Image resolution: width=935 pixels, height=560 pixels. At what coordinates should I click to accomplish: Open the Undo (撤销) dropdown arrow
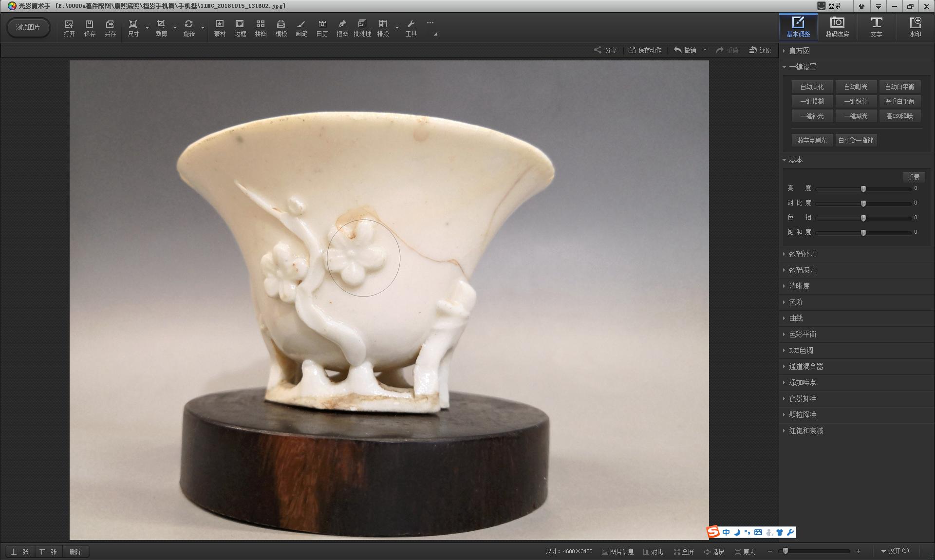705,50
